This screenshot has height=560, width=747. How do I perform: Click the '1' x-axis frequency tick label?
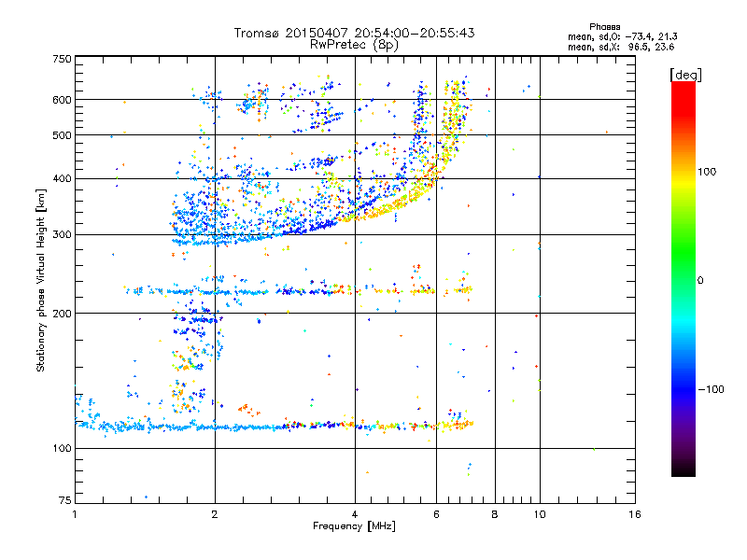[x=75, y=514]
